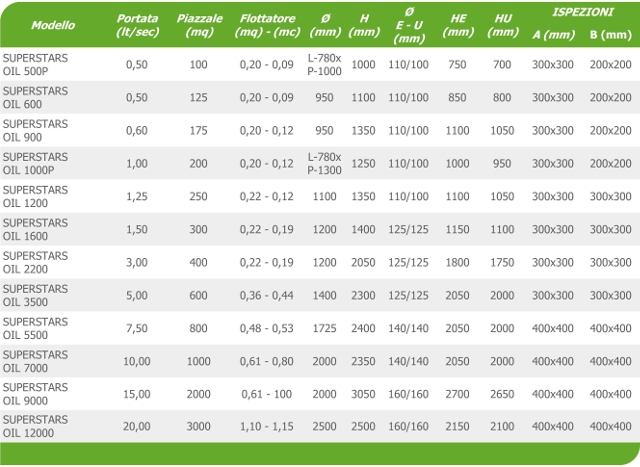
Task: Click the Modello column header
Action: tap(53, 25)
